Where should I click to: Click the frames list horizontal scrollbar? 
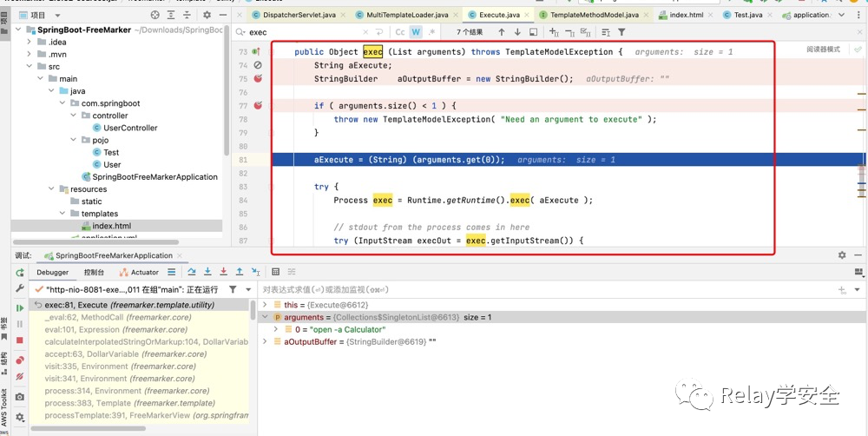(89, 428)
